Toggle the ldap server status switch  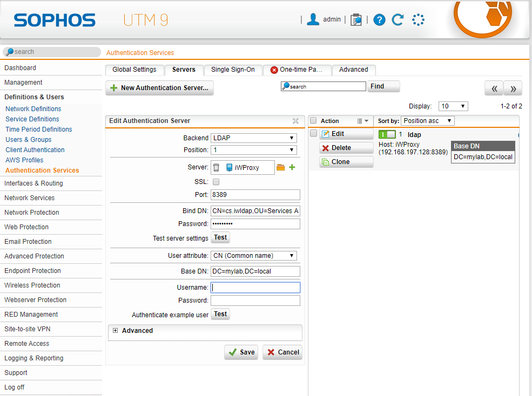pos(387,134)
